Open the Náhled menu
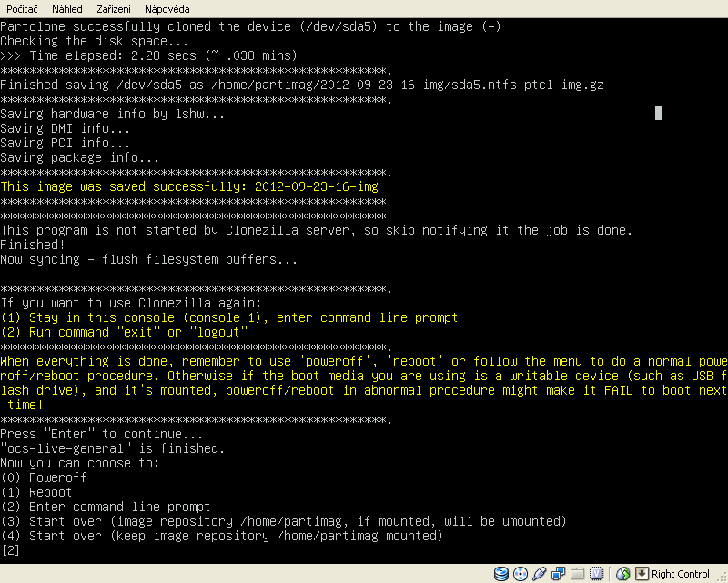Viewport: 728px width, 583px height. tap(67, 8)
